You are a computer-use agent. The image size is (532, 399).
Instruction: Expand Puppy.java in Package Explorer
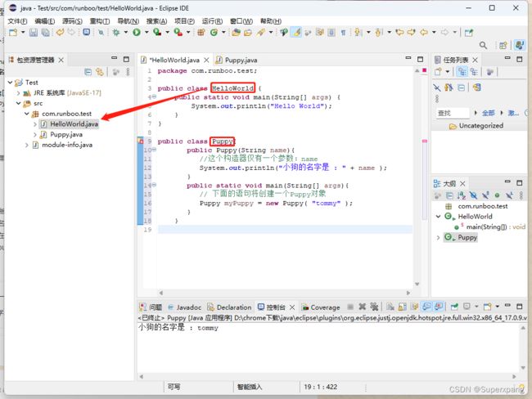pos(34,135)
